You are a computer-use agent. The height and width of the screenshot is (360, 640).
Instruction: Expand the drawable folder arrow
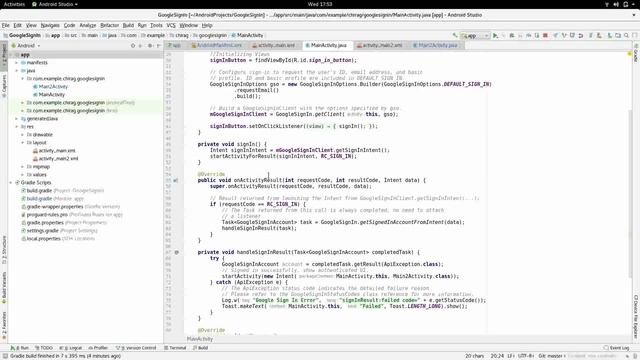coord(22,135)
